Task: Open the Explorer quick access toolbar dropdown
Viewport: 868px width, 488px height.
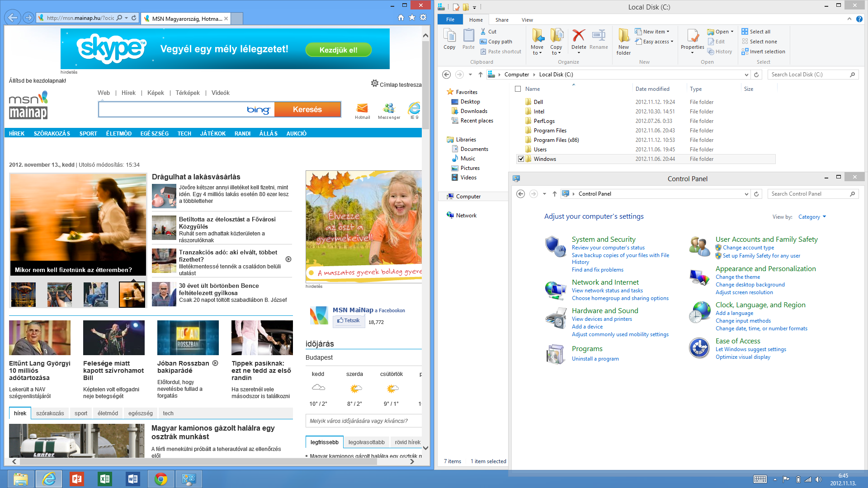Action: click(474, 7)
